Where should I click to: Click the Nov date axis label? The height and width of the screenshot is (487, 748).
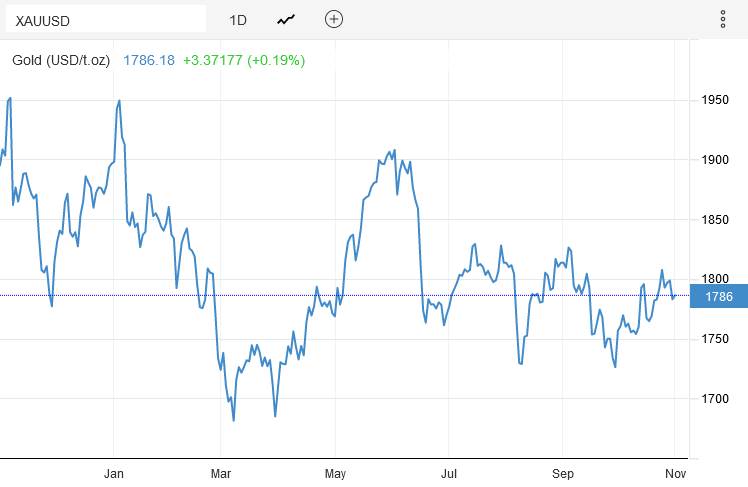pos(675,474)
